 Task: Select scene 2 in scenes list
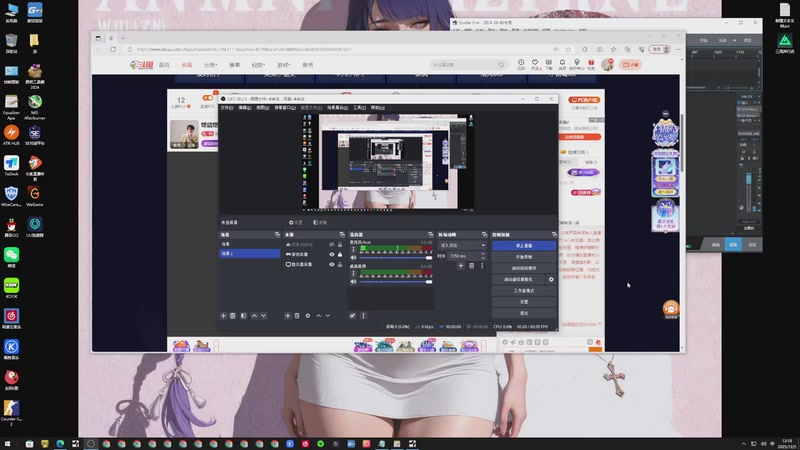(249, 254)
